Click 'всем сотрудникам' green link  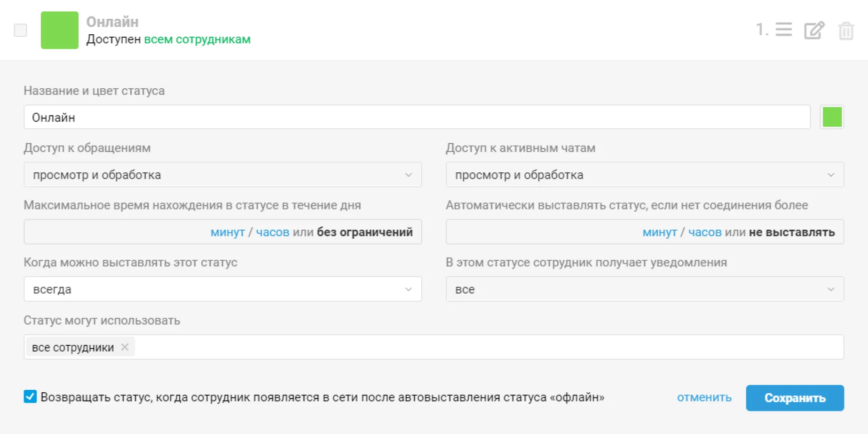[197, 39]
